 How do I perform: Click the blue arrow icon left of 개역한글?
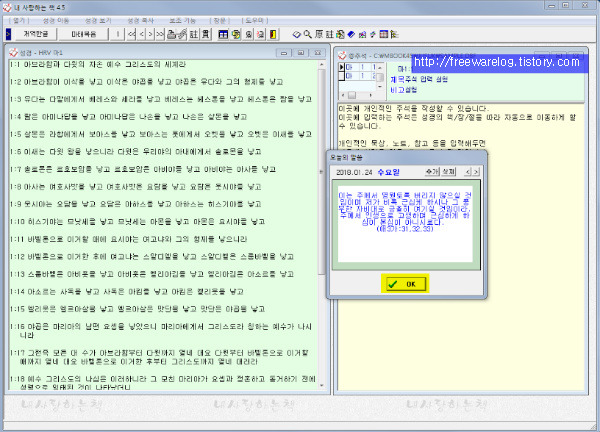8,34
